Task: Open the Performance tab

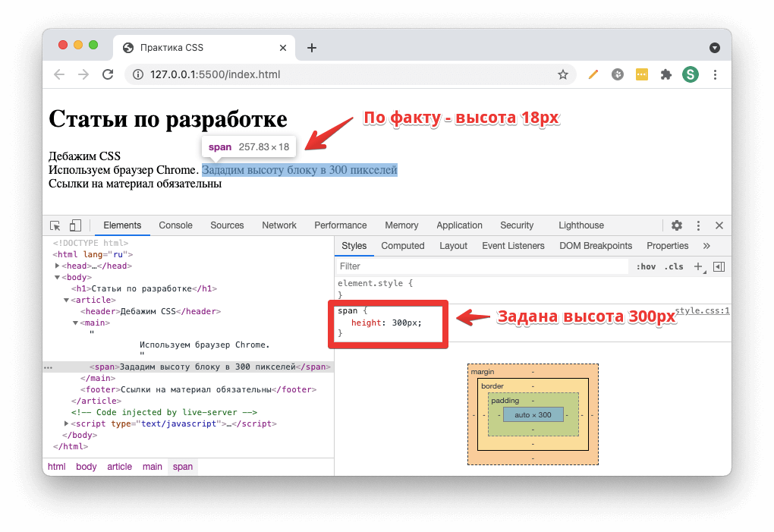Action: [341, 225]
